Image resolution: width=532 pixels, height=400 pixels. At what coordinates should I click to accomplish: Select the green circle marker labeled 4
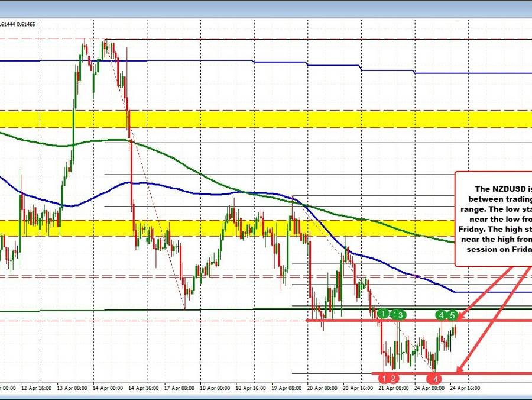[441, 315]
